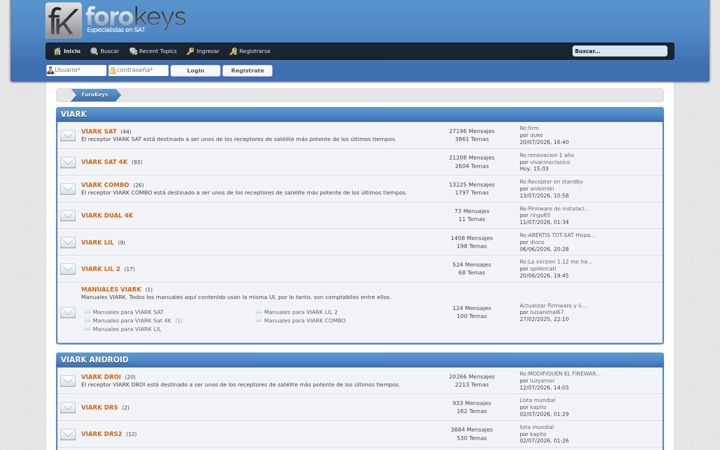Click the envelope icon for VIARK LIL 2
Image resolution: width=720 pixels, height=450 pixels.
coord(68,269)
